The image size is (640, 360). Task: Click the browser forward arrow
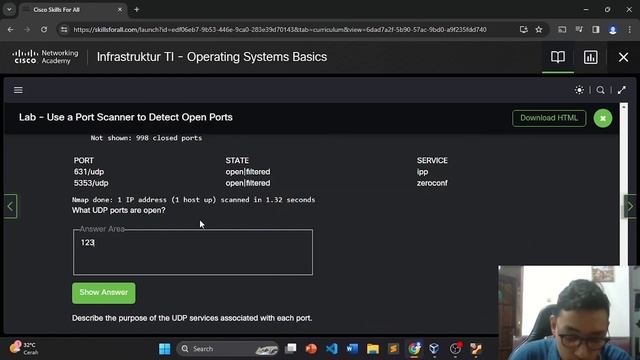point(27,29)
